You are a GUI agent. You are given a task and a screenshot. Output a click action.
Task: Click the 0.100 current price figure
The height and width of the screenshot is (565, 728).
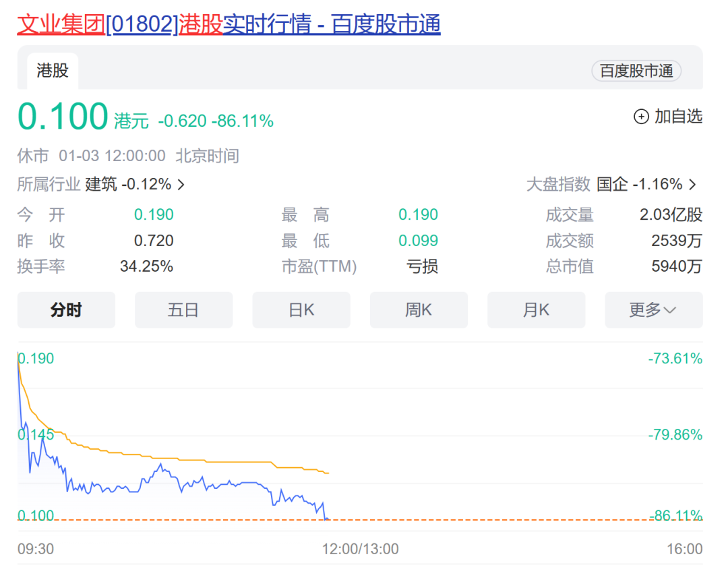coord(63,116)
